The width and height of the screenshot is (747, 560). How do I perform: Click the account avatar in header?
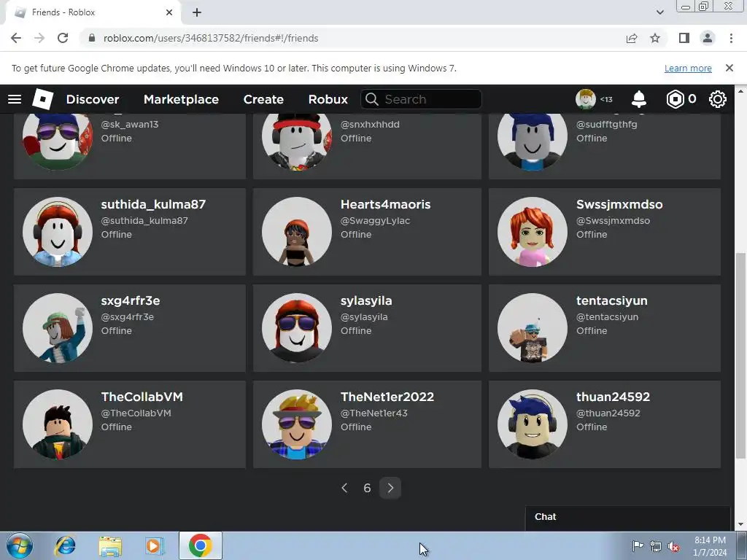pyautogui.click(x=586, y=99)
